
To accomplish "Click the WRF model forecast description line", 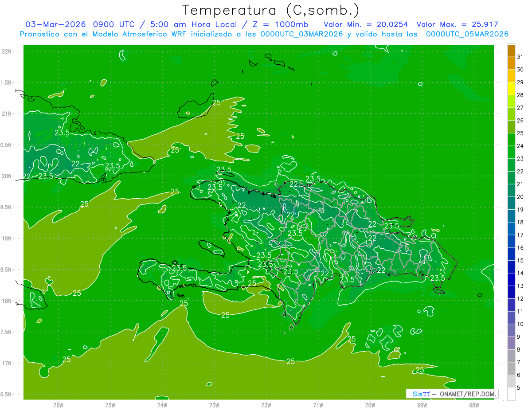I will pyautogui.click(x=264, y=34).
